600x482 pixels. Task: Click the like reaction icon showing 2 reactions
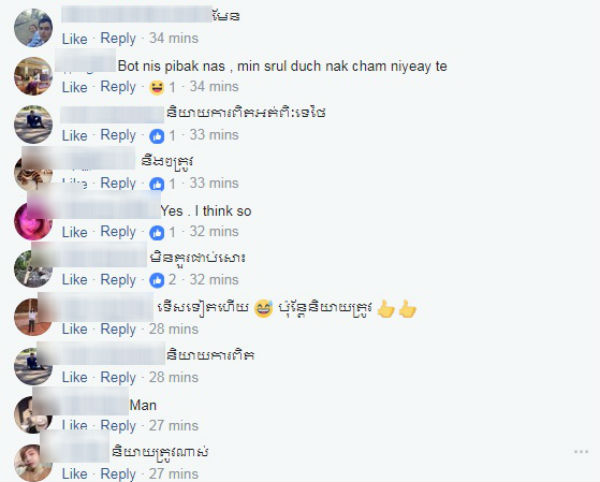pos(157,280)
